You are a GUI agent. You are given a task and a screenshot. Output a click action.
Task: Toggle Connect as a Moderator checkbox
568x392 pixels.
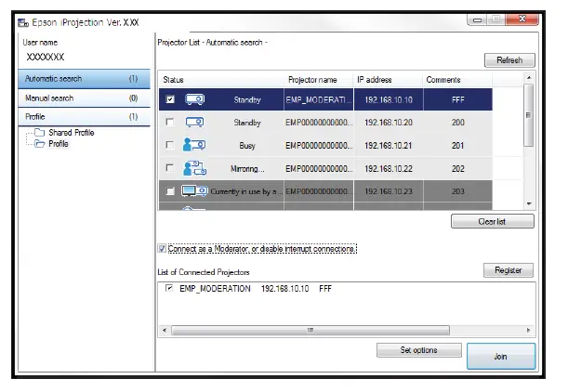pyautogui.click(x=162, y=249)
